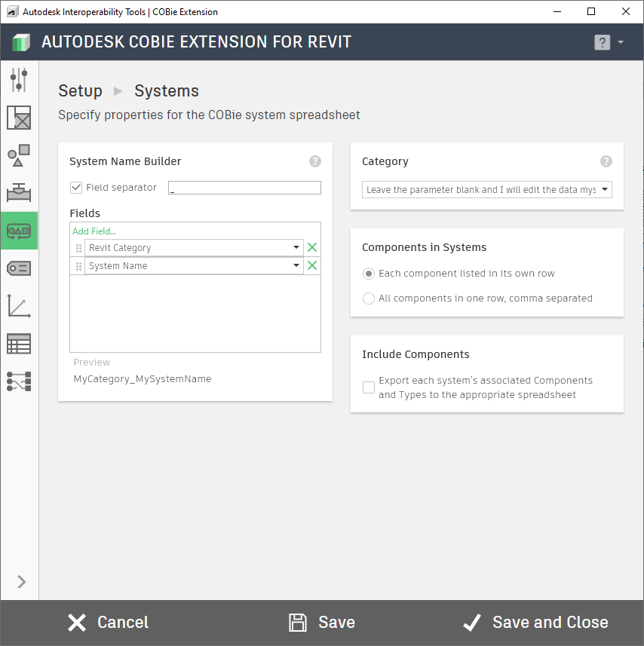Open the Components valve sidebar icon
644x646 pixels.
coord(19,192)
